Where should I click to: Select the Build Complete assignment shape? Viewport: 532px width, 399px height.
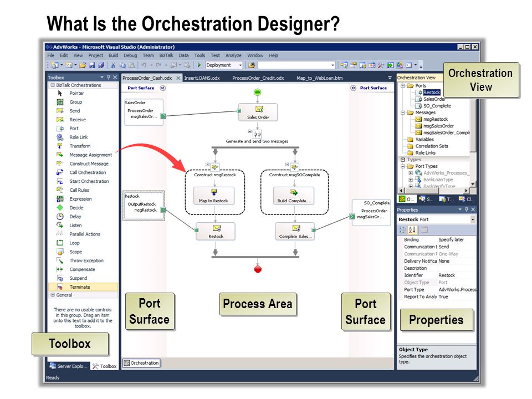pyautogui.click(x=294, y=196)
